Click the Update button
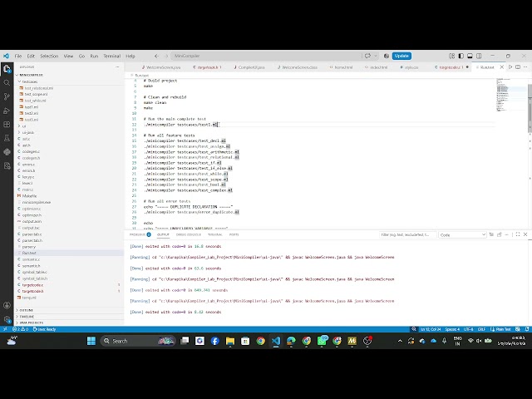Screen dimensions: 532x399 [401, 56]
